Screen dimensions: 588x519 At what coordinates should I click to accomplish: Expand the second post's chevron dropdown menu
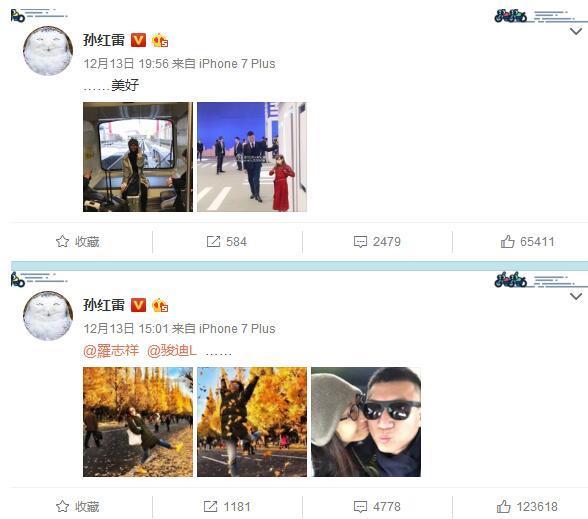coord(576,297)
